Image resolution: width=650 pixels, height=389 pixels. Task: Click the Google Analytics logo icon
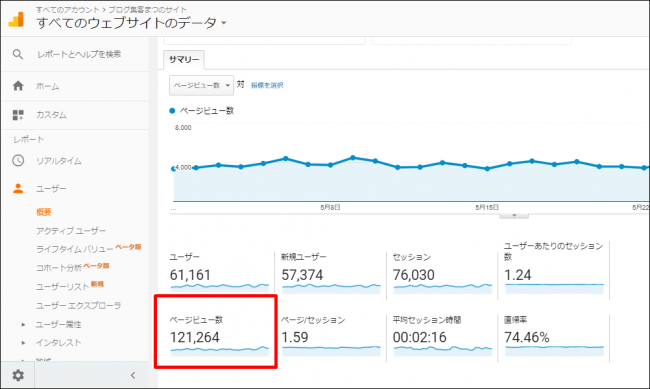[x=16, y=19]
